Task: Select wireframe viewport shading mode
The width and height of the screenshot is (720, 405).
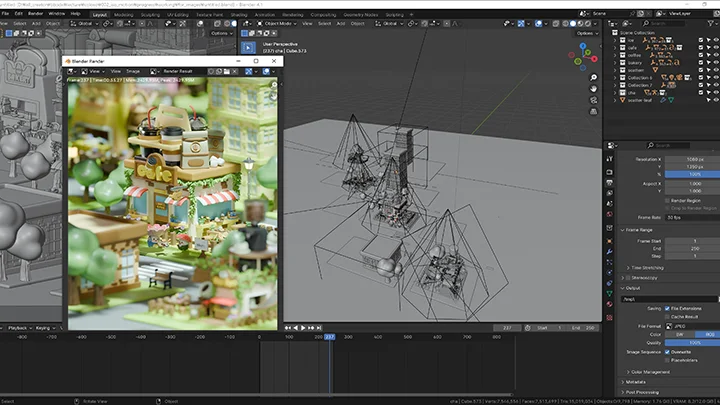Action: 565,23
